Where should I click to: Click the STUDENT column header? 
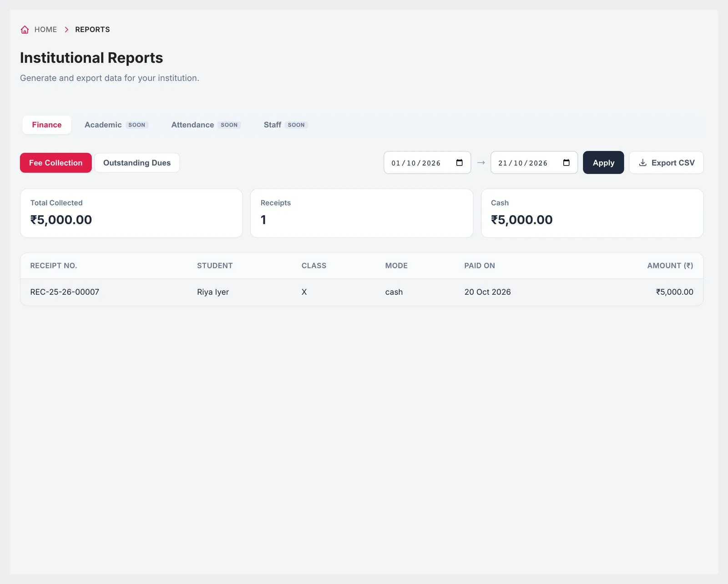pos(215,266)
